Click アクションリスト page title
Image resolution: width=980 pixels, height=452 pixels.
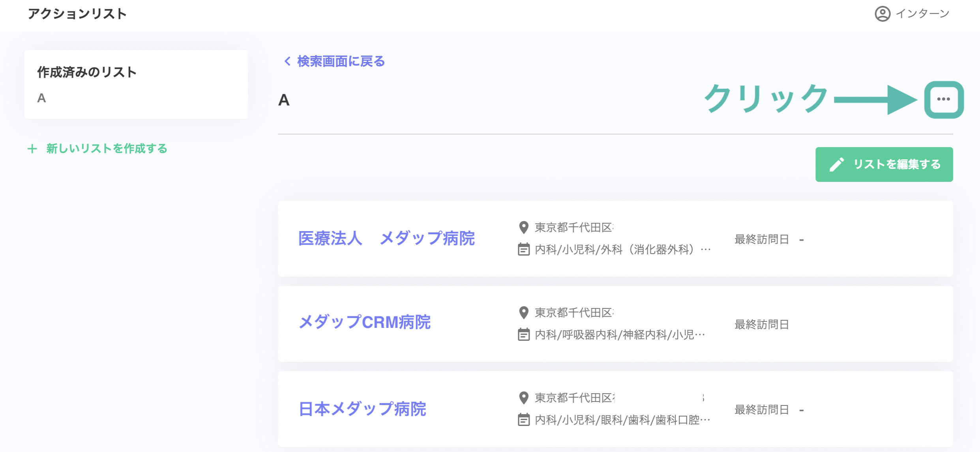click(77, 14)
